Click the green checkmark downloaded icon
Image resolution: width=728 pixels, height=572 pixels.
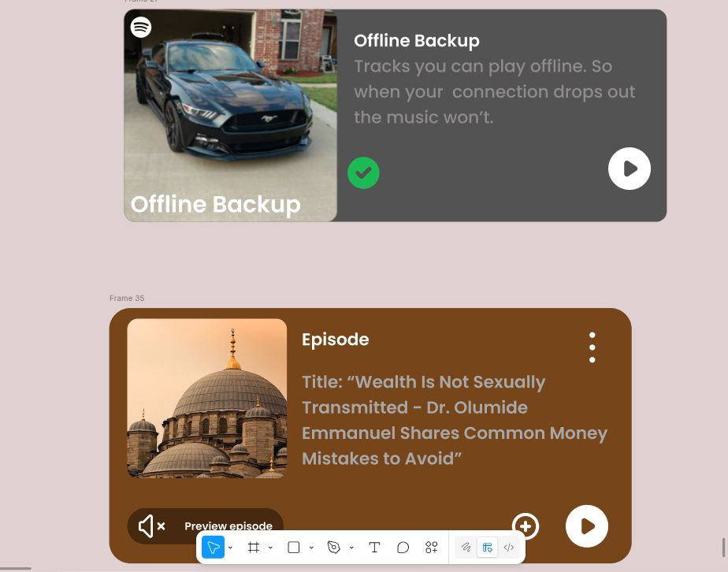click(x=363, y=173)
